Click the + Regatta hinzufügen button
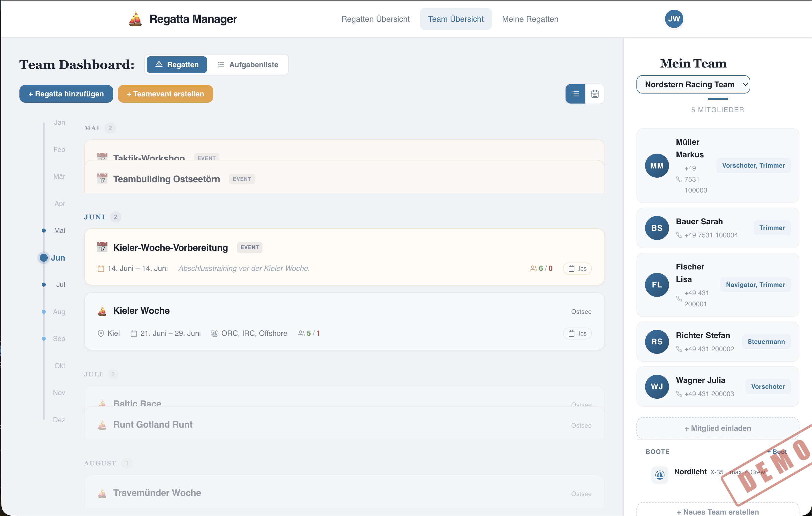This screenshot has width=812, height=516. point(66,94)
